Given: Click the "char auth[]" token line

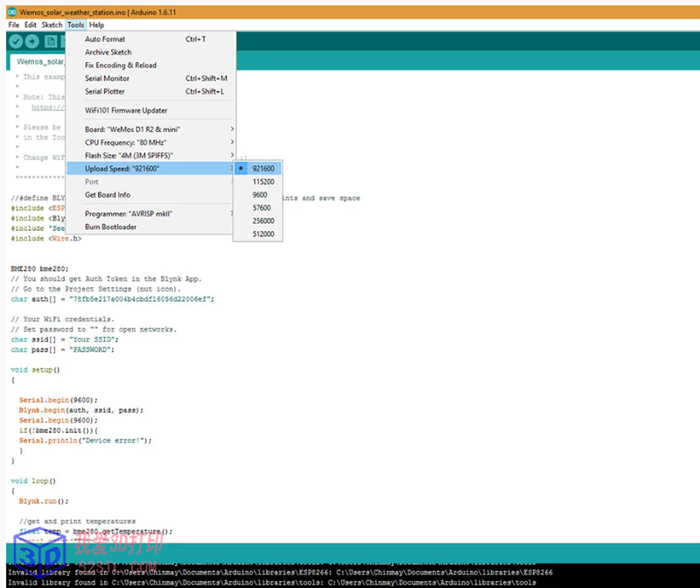Looking at the screenshot, I should point(113,299).
